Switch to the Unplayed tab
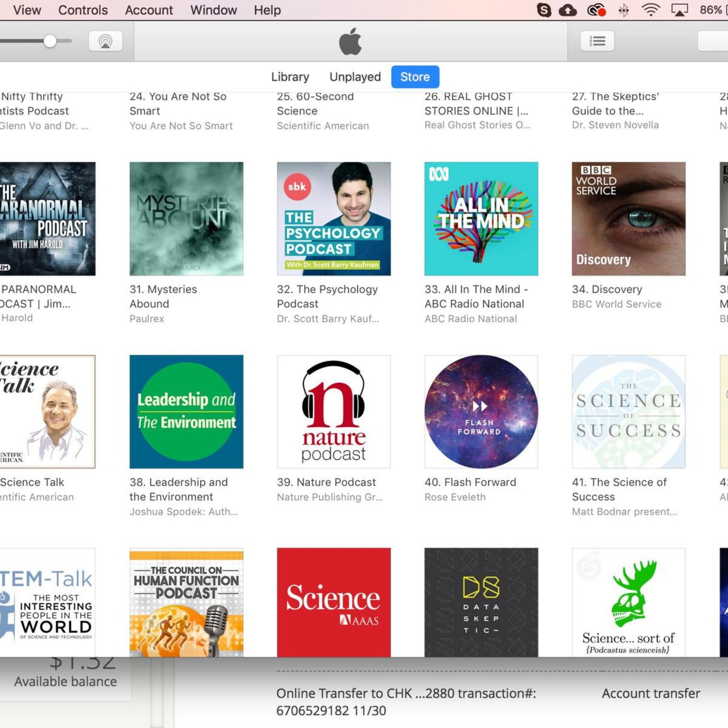The image size is (728, 728). (x=355, y=77)
